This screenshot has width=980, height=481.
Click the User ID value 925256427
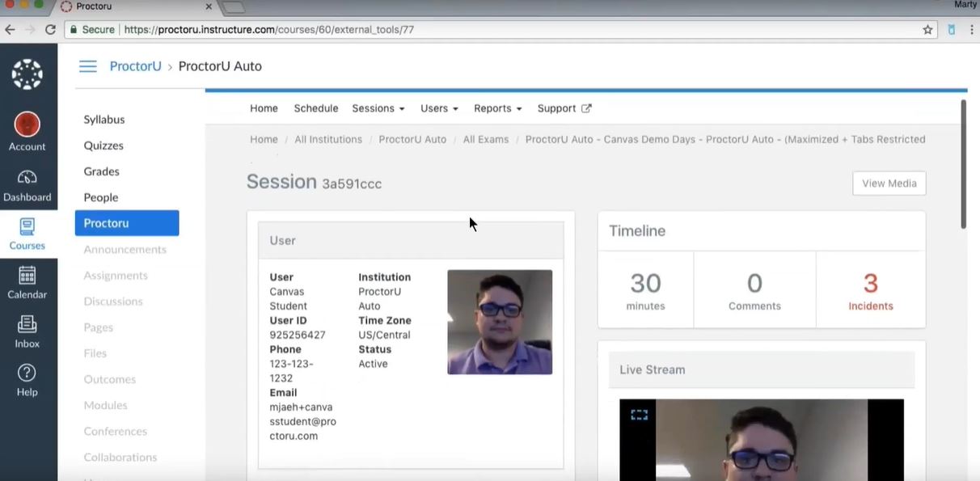pyautogui.click(x=298, y=335)
